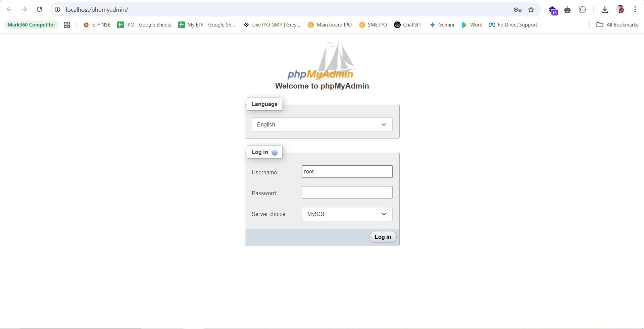Click the address bar URL localhost/phpmyadmin/
Screen dimensions: 644x329
(97, 10)
